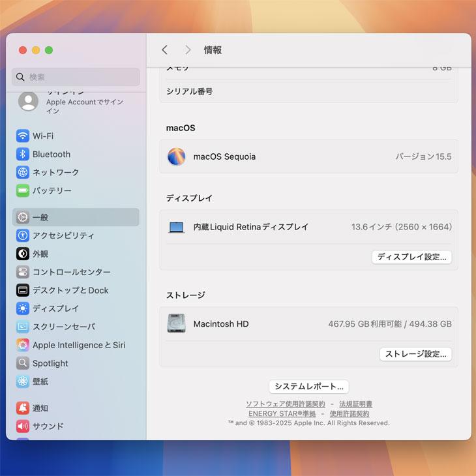Viewport: 476px width, 476px height.
Task: Click Apple Account でサインイン text
Action: tap(84, 106)
